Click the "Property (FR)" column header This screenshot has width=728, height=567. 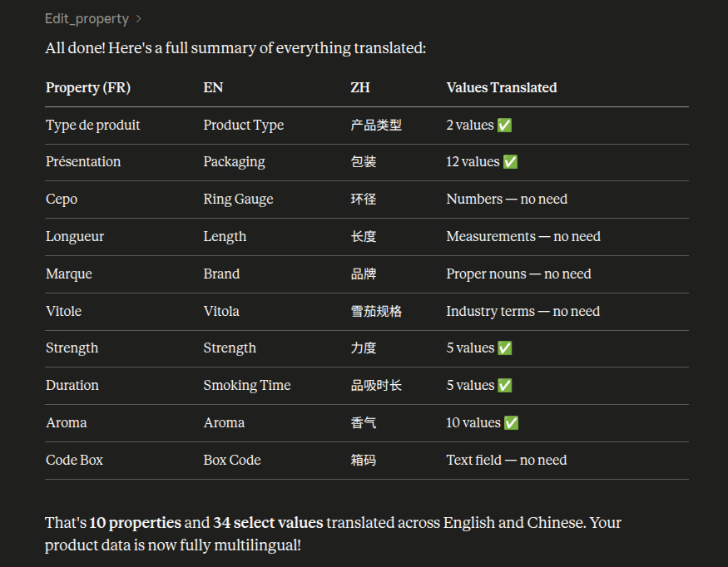click(88, 88)
